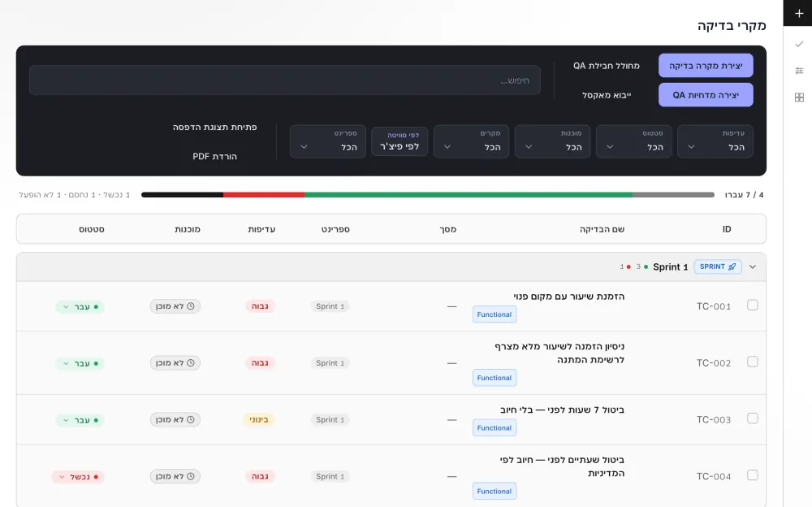Click the בינוני priority badge of TC-003
812x507 pixels.
coord(259,419)
